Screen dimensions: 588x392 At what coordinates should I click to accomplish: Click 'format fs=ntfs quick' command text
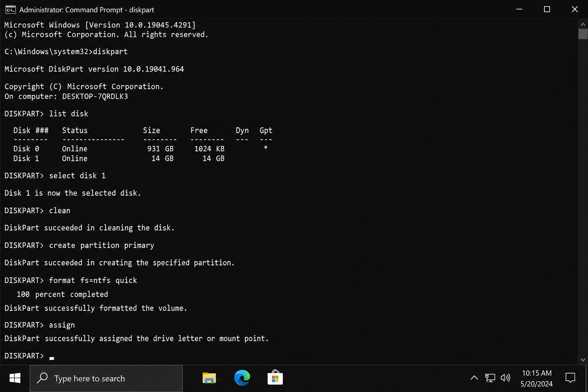[93, 280]
